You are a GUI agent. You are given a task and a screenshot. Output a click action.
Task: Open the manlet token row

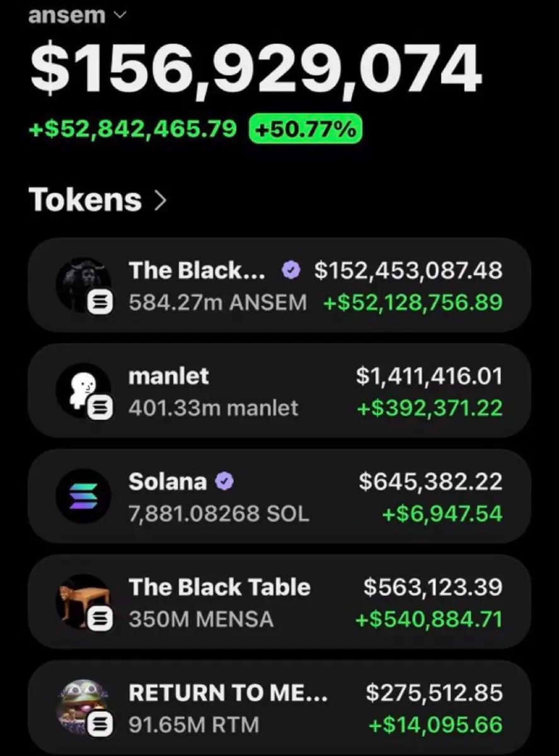[x=280, y=390]
